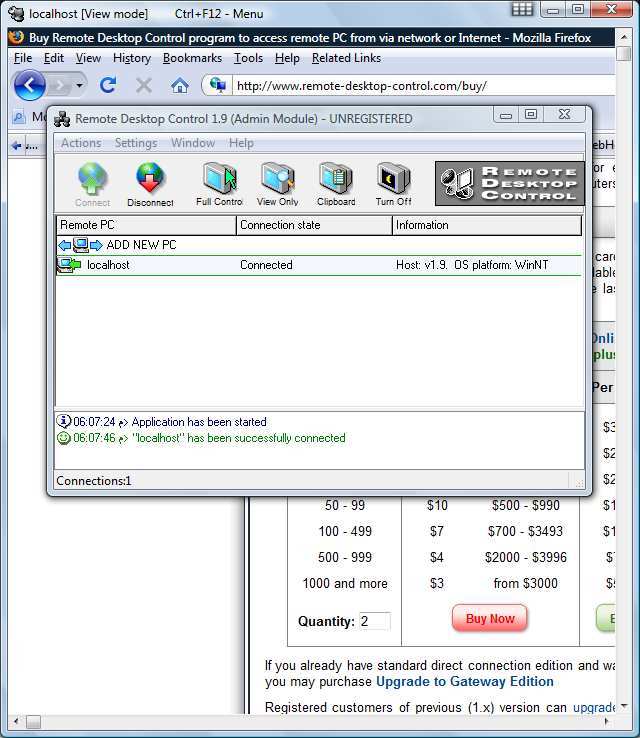Reload the page in Firefox
The height and width of the screenshot is (738, 640).
pos(108,85)
